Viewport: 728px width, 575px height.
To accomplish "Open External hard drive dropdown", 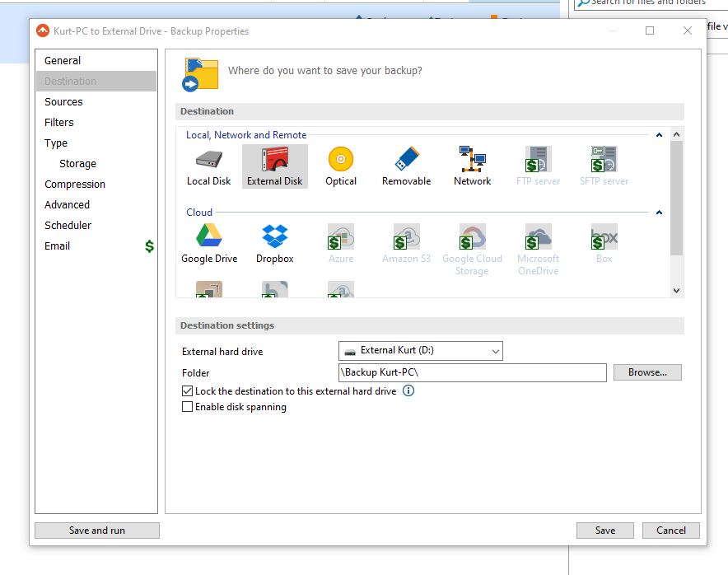I will [x=421, y=351].
